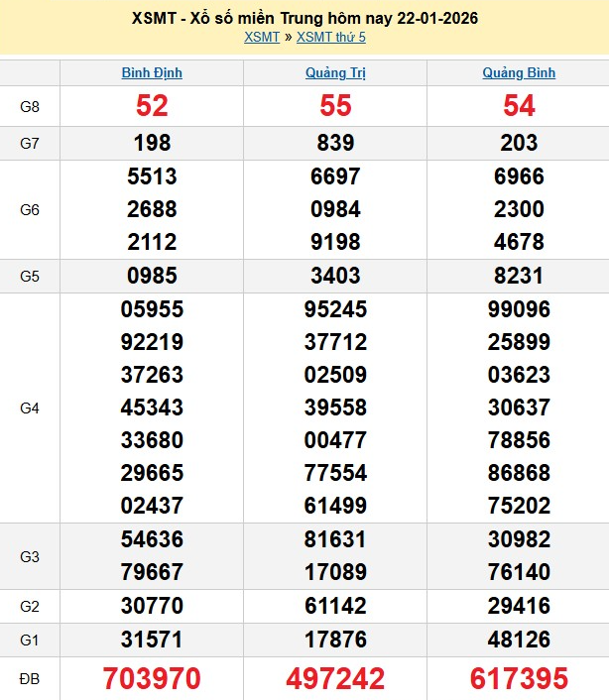The height and width of the screenshot is (700, 609).
Task: Open the Quảng Bình province link
Action: 519,72
